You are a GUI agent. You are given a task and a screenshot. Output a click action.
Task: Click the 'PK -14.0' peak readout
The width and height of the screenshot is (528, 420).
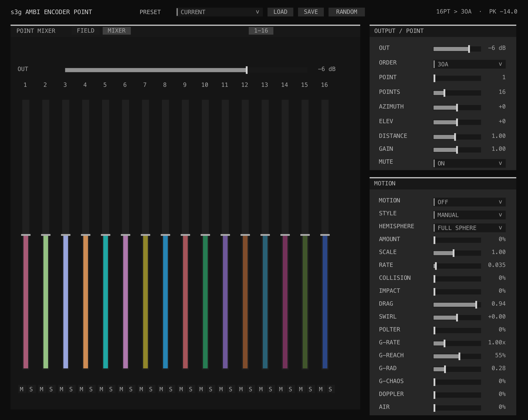coord(503,12)
